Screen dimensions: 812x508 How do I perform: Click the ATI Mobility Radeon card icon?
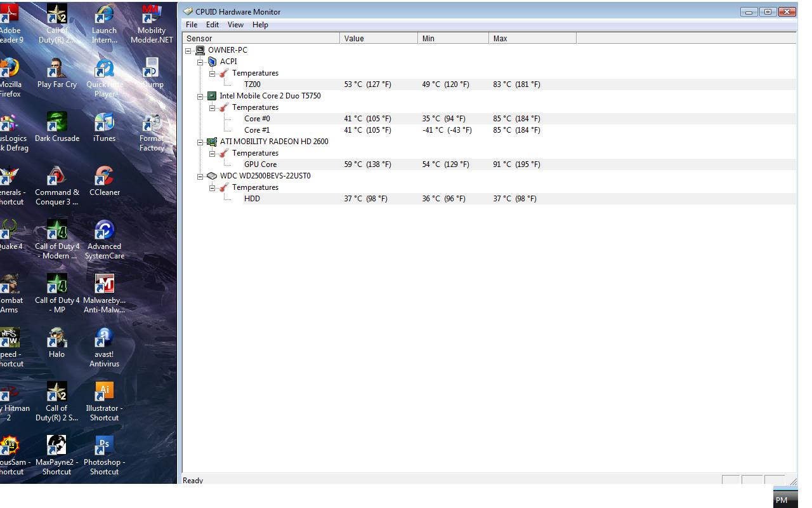pyautogui.click(x=212, y=142)
